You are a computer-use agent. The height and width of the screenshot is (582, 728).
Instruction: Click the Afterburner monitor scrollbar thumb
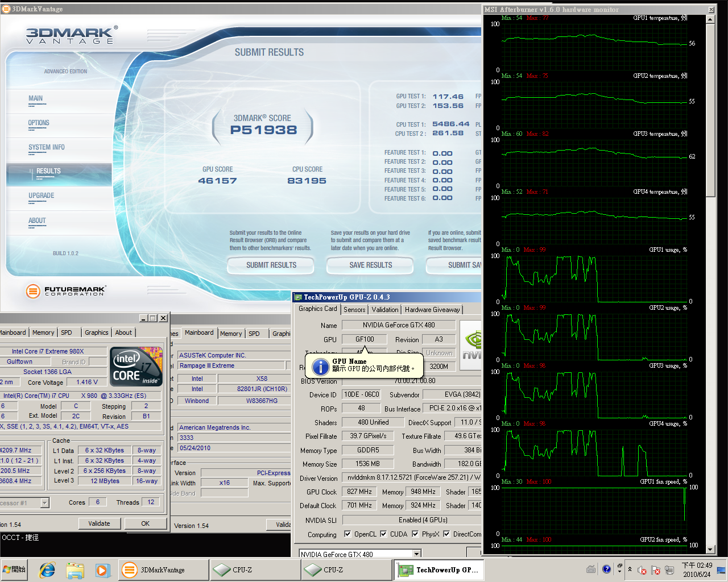(x=710, y=111)
